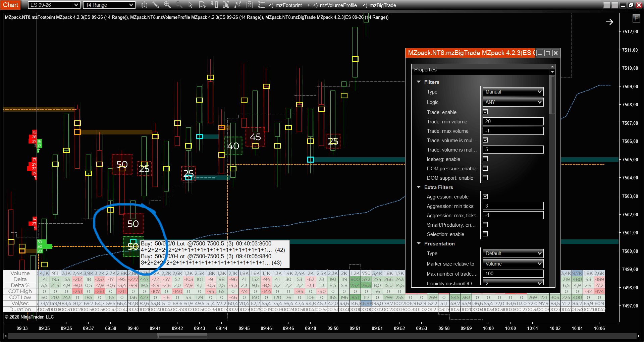
Task: Enable Selection checkbox
Action: coord(485,234)
